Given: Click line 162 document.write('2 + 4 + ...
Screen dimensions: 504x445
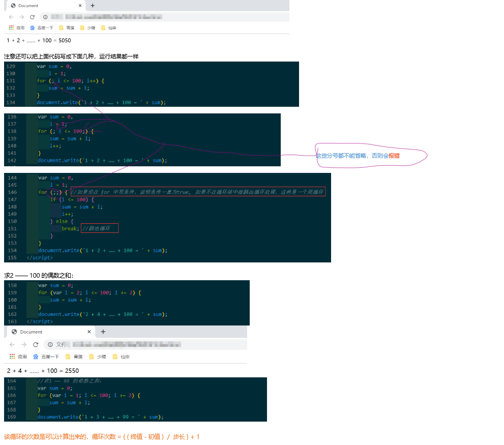Looking at the screenshot, I should coord(103,314).
